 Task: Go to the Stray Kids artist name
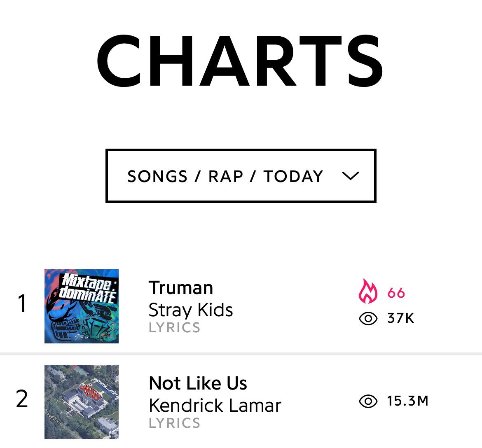tap(191, 310)
